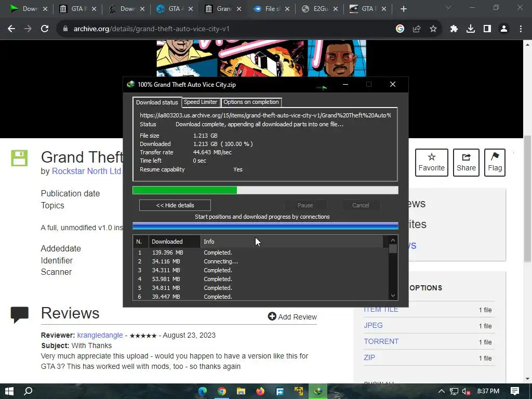Click the Google icon in address bar
Viewport: 532px width, 399px height.
pos(400,29)
